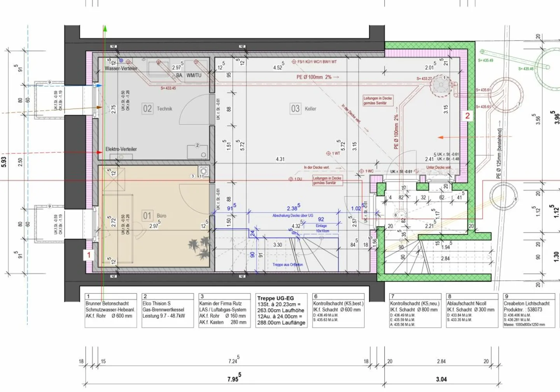Screen dimensions: 560x392
Task: Click the chimney symbol numbered 3
Action: (x=203, y=171)
